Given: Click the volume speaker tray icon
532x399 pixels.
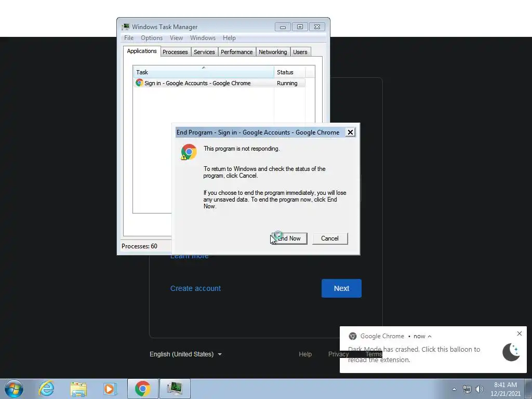Looking at the screenshot, I should pos(479,389).
